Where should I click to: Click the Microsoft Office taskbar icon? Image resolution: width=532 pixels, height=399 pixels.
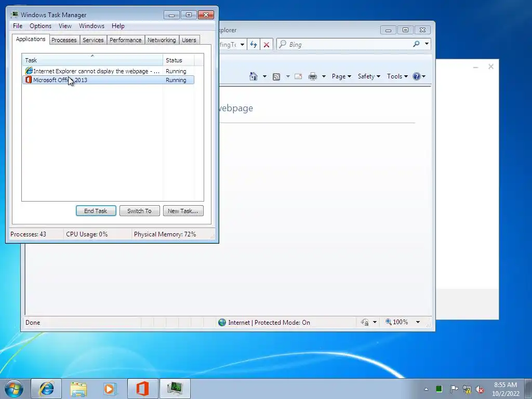point(142,389)
